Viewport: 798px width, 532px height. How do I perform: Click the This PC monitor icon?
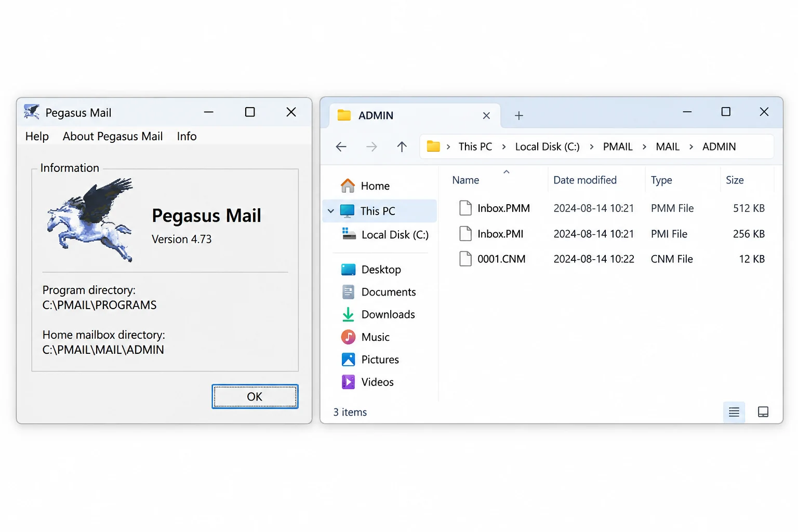tap(347, 210)
